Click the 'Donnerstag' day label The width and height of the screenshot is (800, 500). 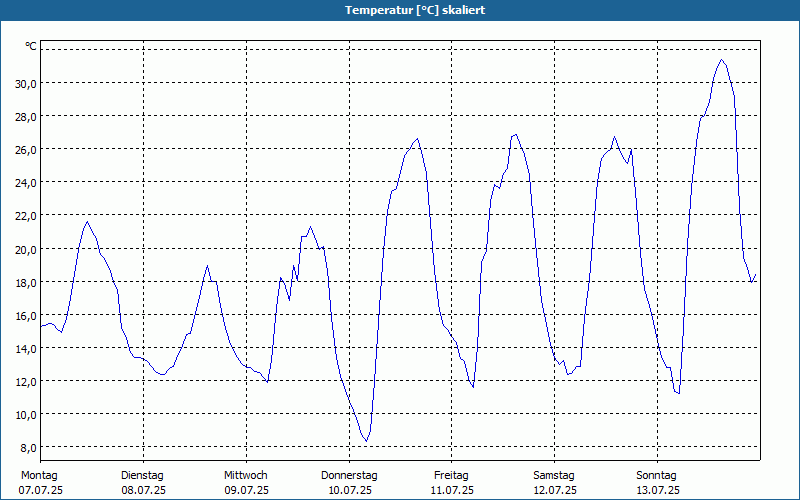(349, 476)
